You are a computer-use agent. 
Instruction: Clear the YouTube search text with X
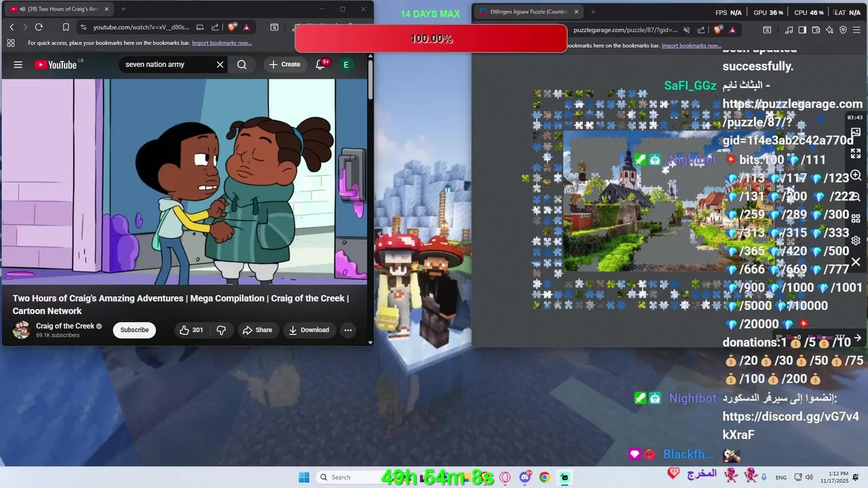(220, 64)
